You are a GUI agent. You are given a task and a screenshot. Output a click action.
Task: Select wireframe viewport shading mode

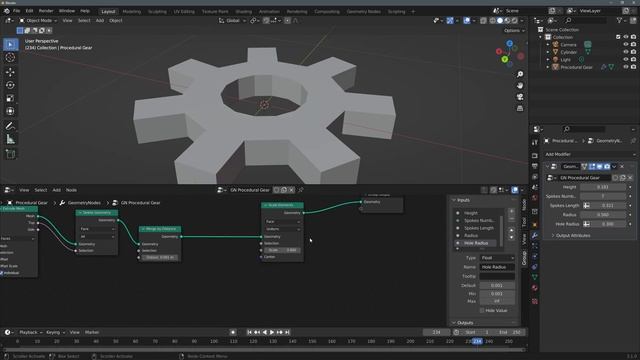click(x=493, y=20)
